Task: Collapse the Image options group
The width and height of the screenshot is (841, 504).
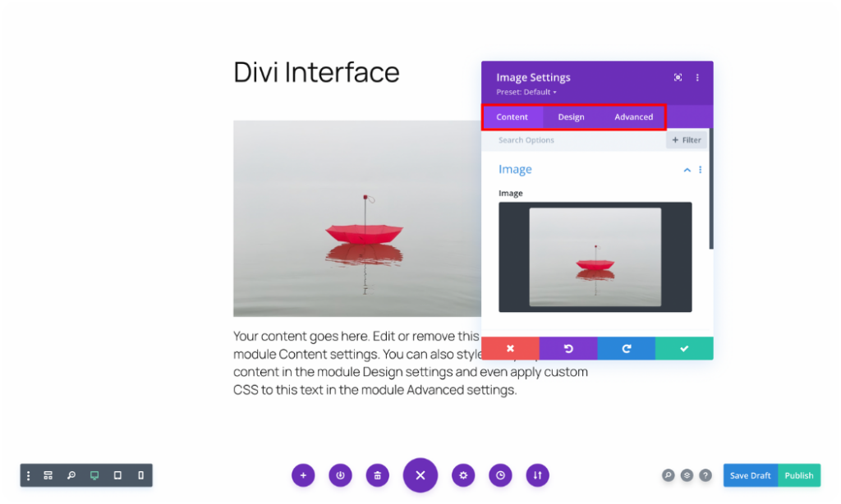Action: [687, 170]
